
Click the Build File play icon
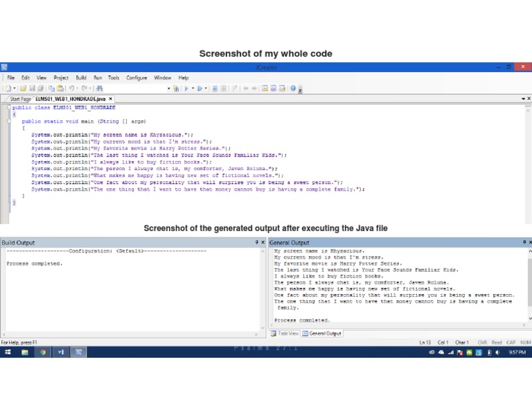point(186,89)
